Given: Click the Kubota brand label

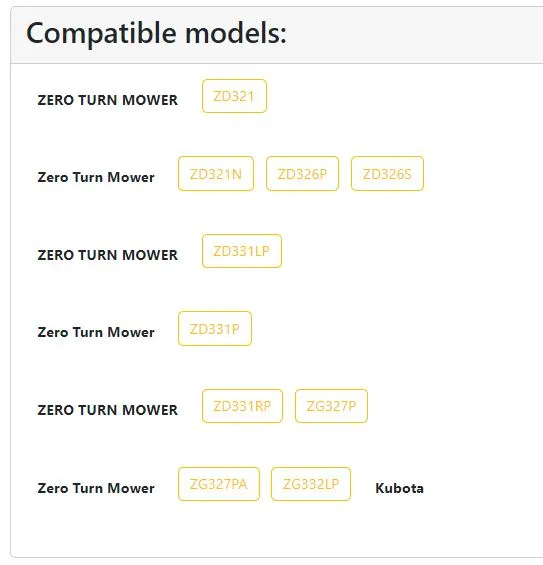Looking at the screenshot, I should (399, 488).
